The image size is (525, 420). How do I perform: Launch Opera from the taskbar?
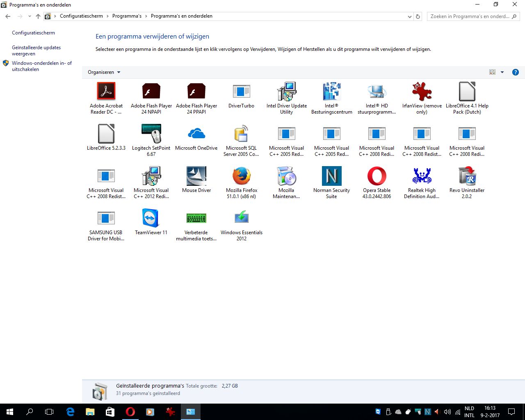[x=130, y=412]
